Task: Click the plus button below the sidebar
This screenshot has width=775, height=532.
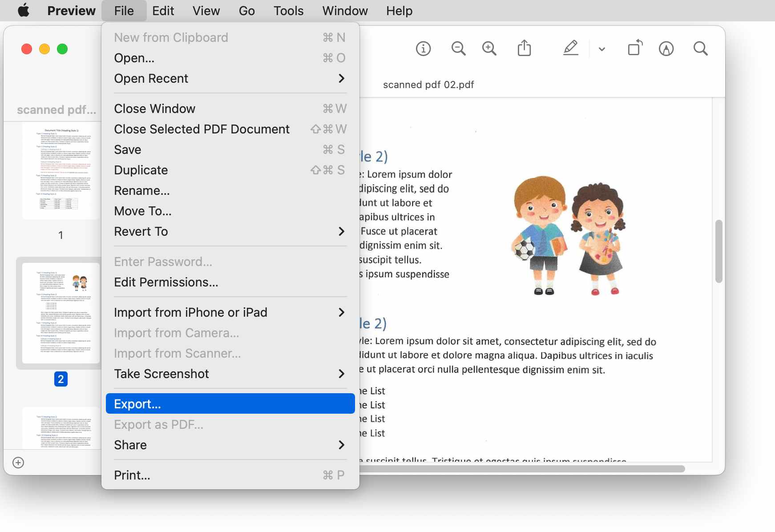Action: pyautogui.click(x=18, y=463)
